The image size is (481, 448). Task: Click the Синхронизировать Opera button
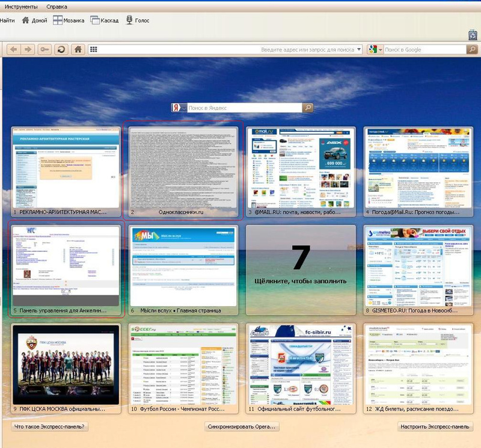pos(242,426)
